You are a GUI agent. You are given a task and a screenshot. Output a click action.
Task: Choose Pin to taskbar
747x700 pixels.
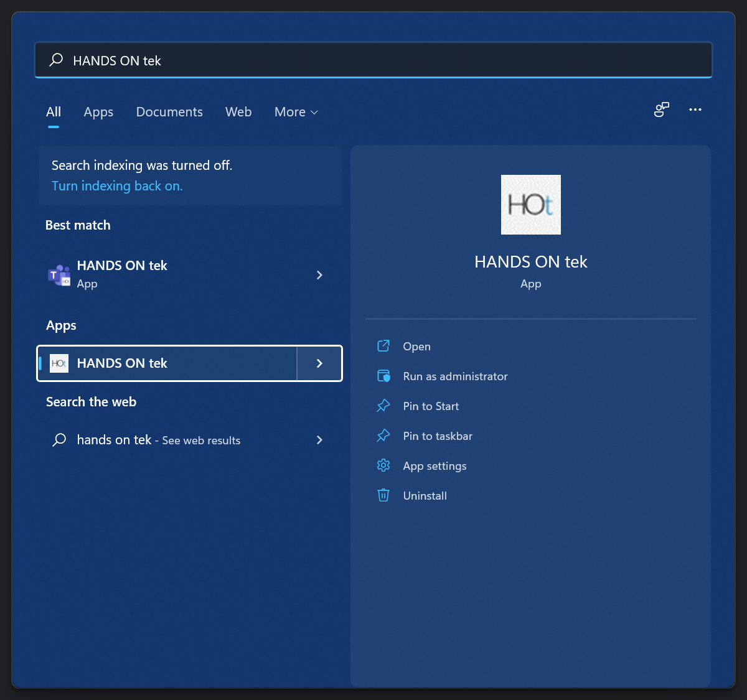438,436
